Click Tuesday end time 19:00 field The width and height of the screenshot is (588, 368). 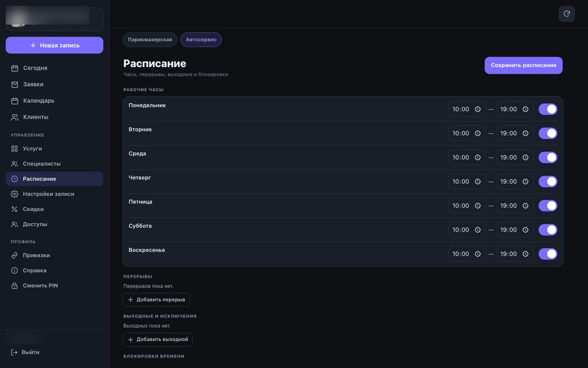coord(514,133)
